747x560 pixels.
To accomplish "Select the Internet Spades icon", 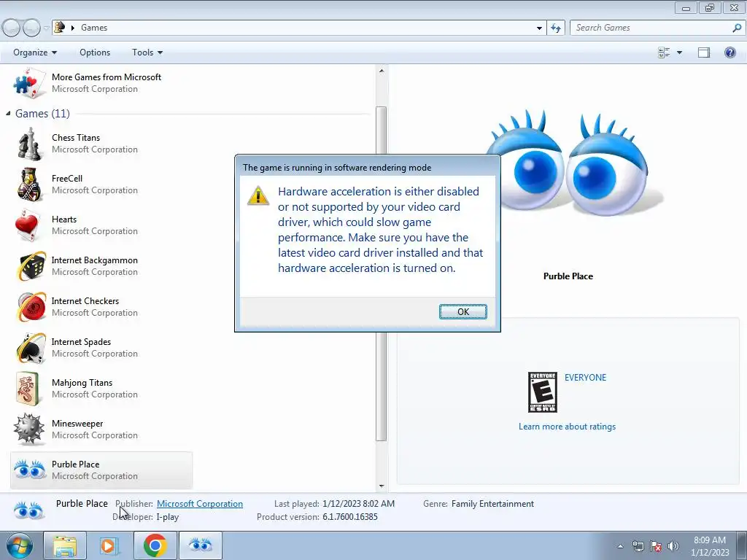I will coord(31,348).
